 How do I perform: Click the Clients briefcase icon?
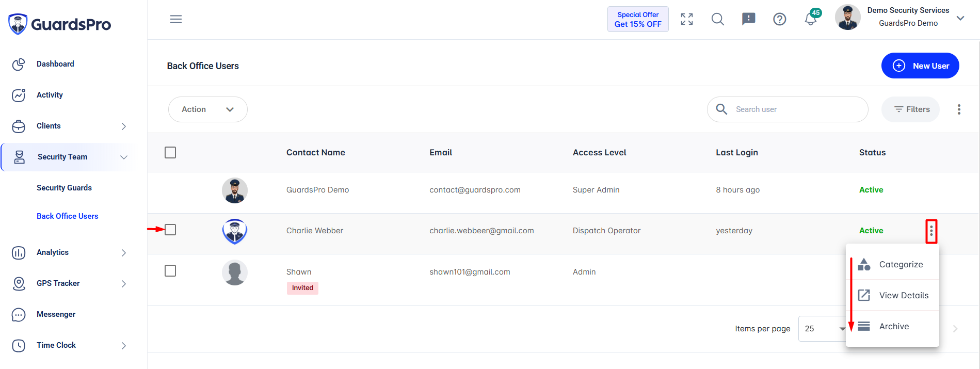pos(19,126)
